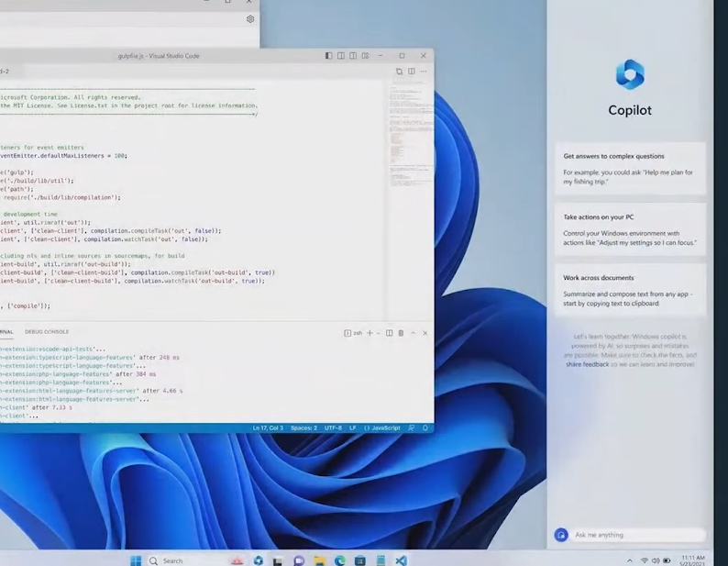The image size is (728, 566).
Task: Open Task View on the taskbar
Action: click(x=278, y=560)
